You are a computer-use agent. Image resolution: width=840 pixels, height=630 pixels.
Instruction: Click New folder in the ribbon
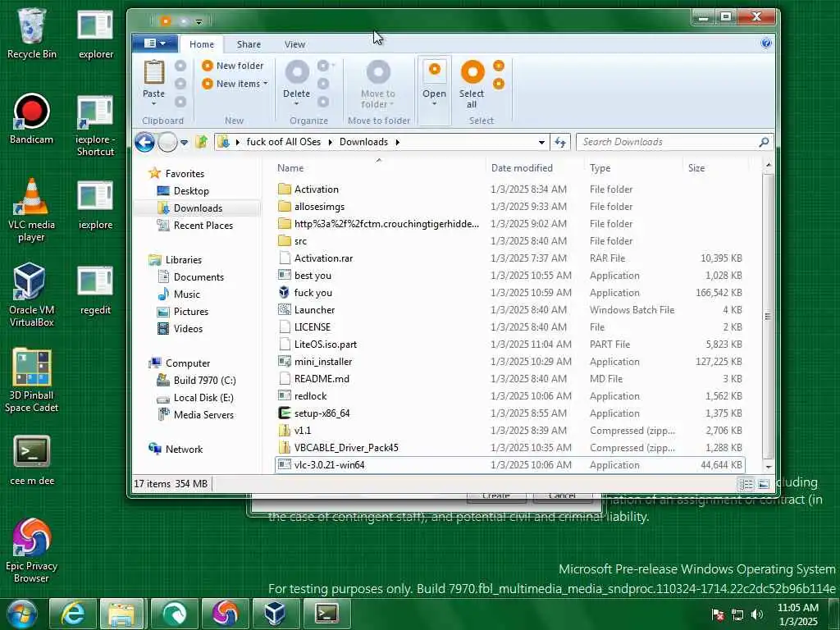233,66
